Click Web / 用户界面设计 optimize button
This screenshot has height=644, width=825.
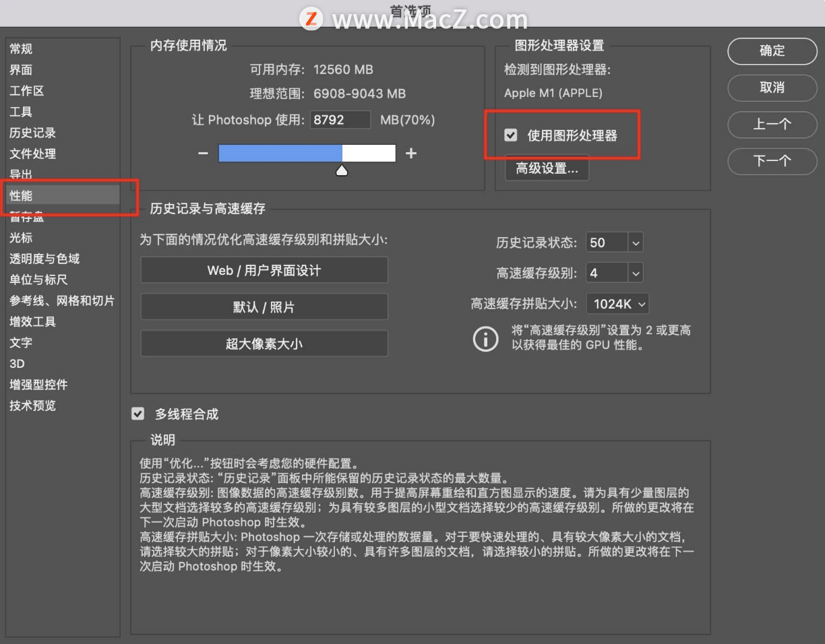coord(264,270)
